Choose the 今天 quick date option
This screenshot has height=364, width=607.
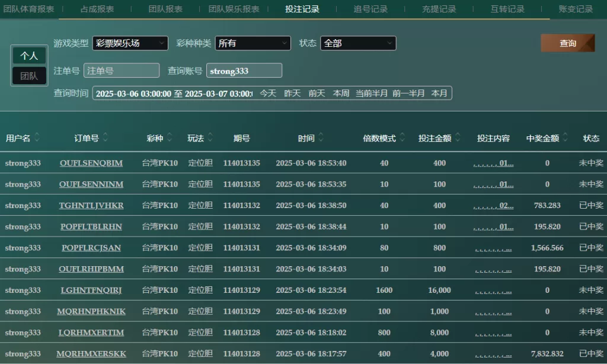tap(268, 94)
